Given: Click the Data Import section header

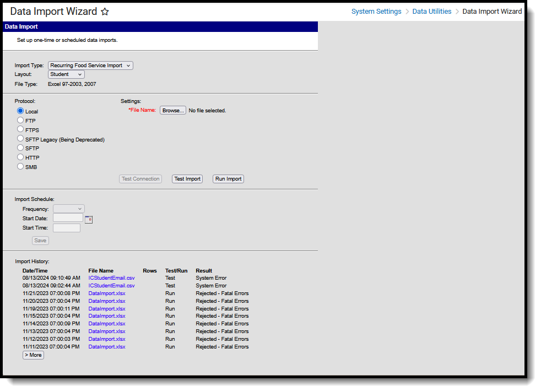Looking at the screenshot, I should [160, 27].
